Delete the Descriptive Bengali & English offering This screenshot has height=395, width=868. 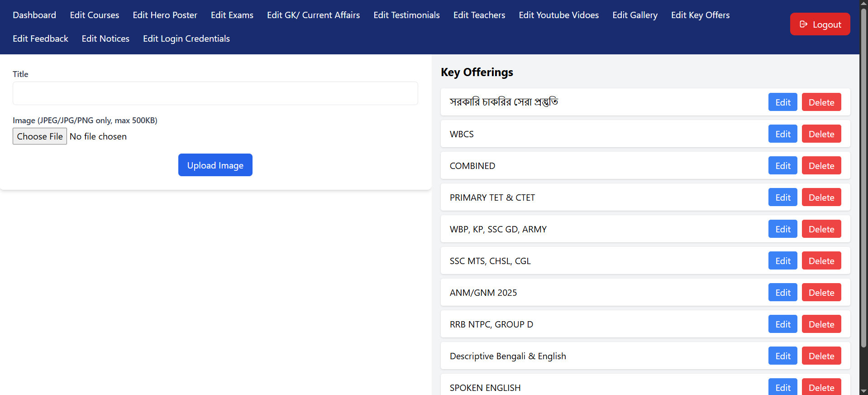[821, 356]
